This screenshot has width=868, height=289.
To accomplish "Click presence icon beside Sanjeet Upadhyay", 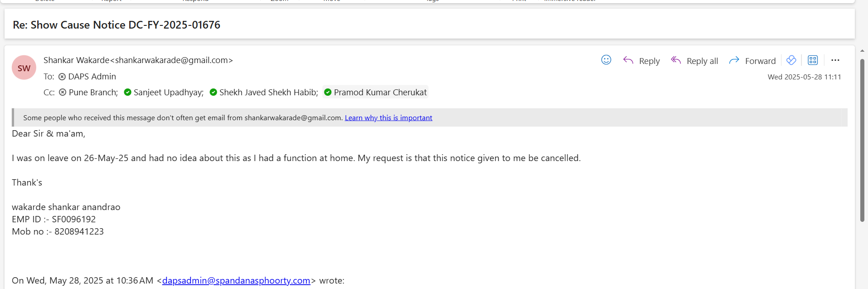I will coord(128,93).
